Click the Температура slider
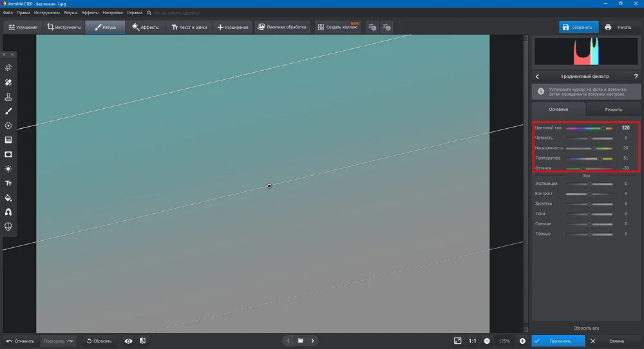 click(589, 158)
